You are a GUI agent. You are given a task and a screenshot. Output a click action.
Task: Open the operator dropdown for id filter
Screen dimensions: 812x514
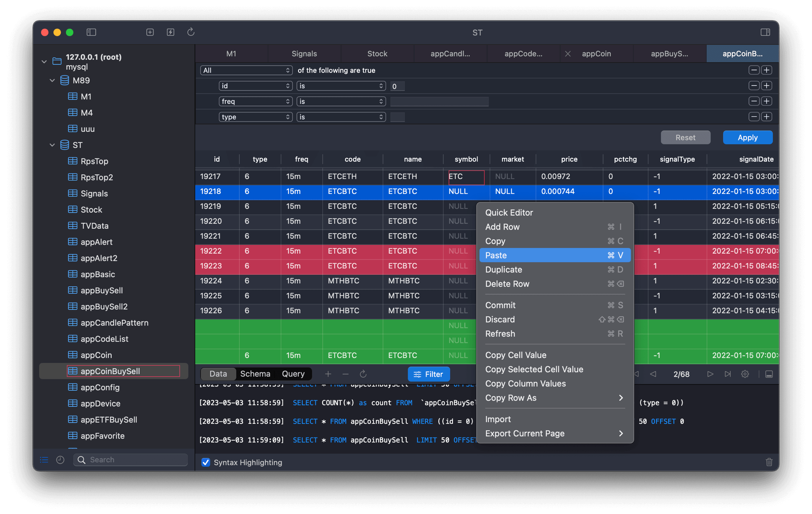341,86
